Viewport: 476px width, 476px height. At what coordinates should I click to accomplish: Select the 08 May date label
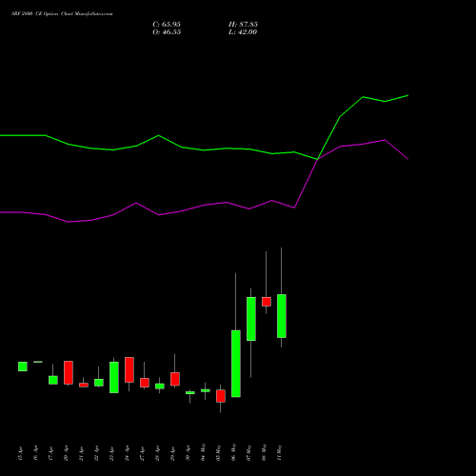pyautogui.click(x=264, y=452)
